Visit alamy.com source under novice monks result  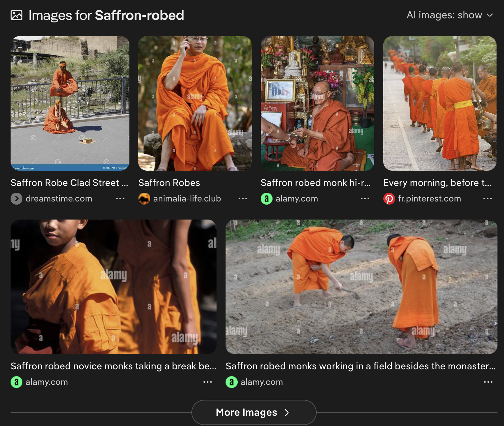pos(47,382)
